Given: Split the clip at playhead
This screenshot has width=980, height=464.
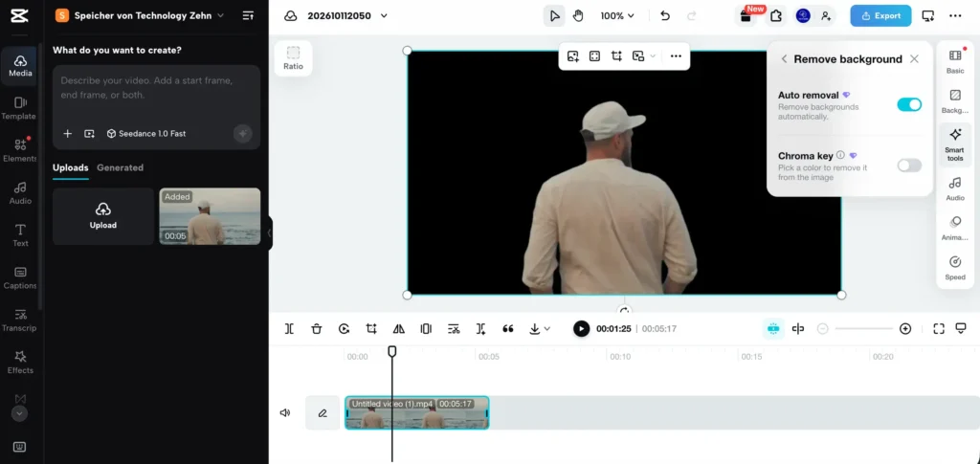Looking at the screenshot, I should [289, 328].
